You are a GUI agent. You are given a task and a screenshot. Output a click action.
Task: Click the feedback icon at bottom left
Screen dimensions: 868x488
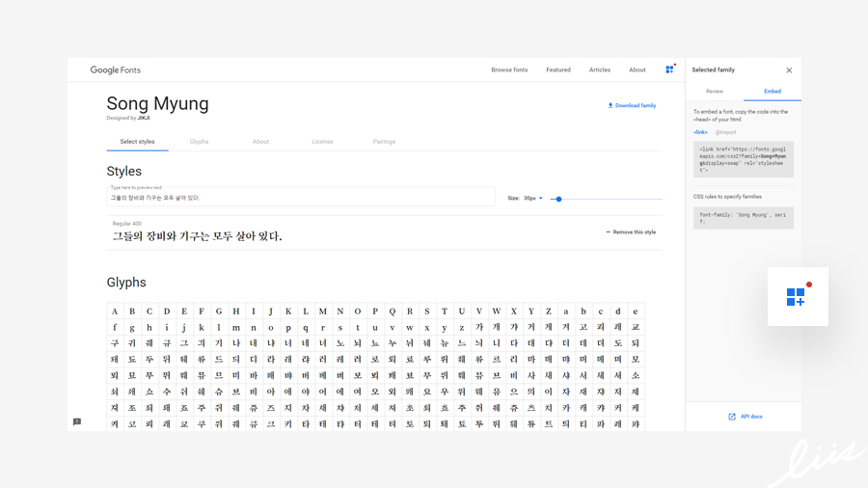coord(77,421)
